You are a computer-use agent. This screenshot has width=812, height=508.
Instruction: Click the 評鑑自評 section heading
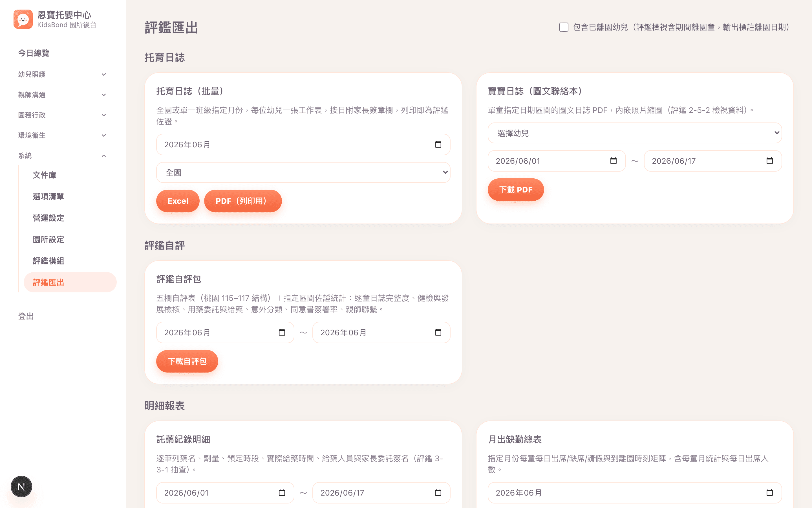164,246
